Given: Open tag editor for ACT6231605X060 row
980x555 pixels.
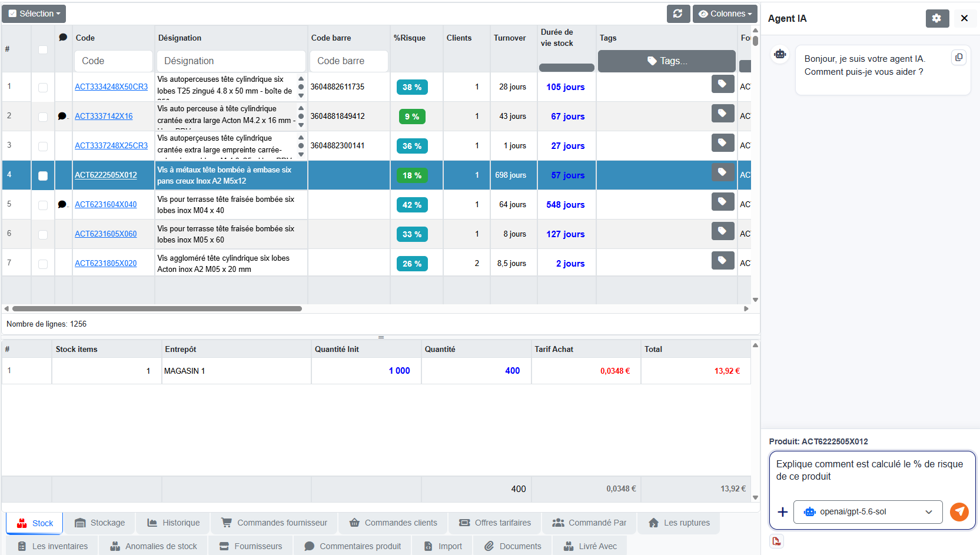Looking at the screenshot, I should (x=722, y=231).
